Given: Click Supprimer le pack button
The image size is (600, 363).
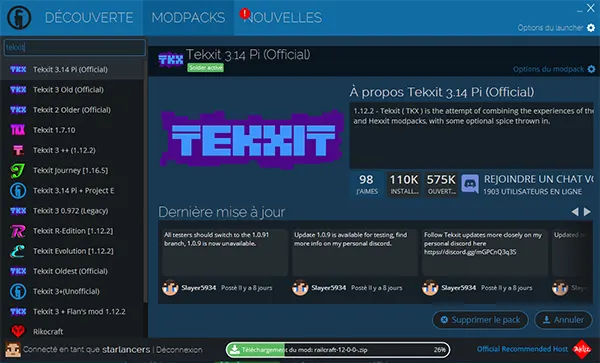Looking at the screenshot, I should (480, 319).
